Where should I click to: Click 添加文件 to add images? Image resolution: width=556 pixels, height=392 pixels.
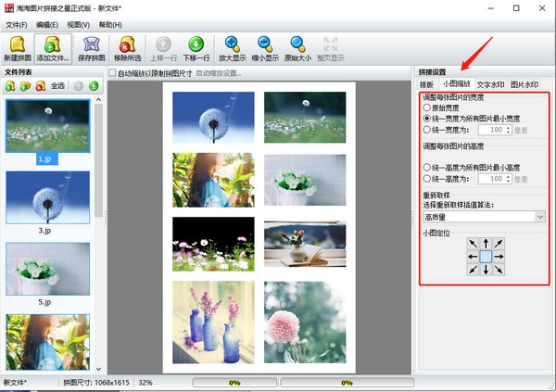pyautogui.click(x=53, y=48)
